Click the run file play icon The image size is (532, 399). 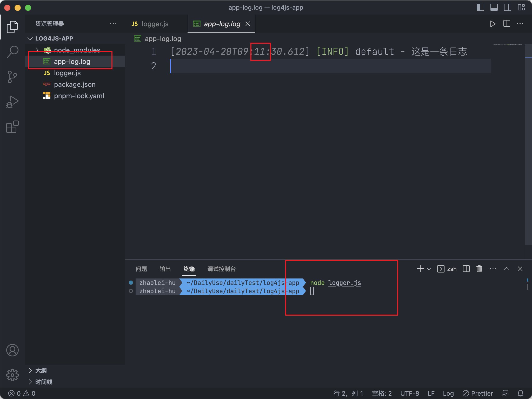click(493, 24)
